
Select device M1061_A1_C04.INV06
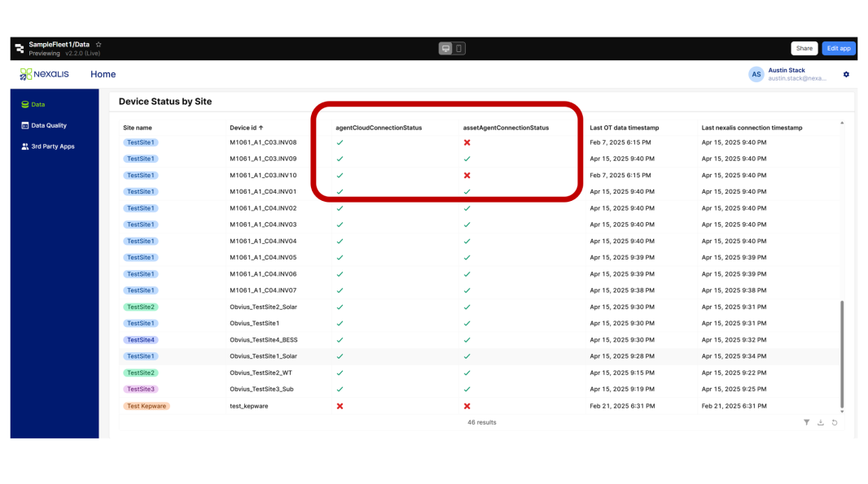point(263,274)
